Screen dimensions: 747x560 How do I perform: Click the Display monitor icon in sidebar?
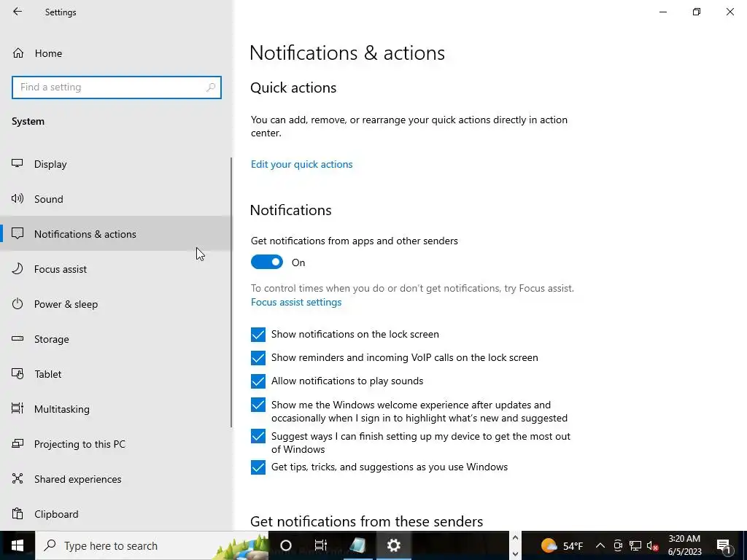(x=18, y=163)
